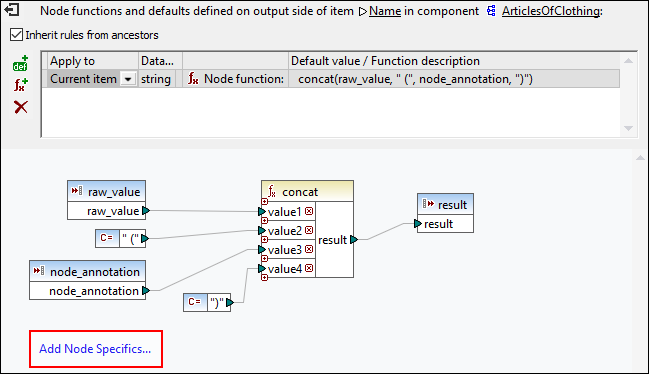Add parameter after value4 in concat
This screenshot has width=649, height=374.
[264, 278]
